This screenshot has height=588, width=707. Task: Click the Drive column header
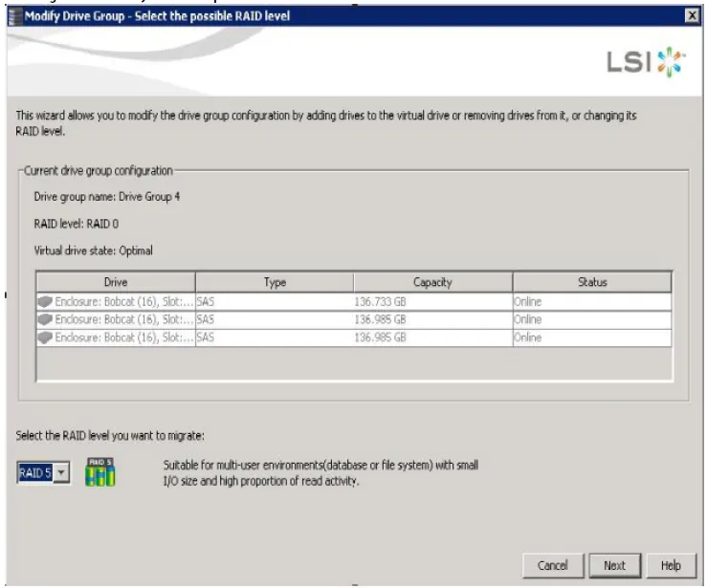[x=115, y=282]
